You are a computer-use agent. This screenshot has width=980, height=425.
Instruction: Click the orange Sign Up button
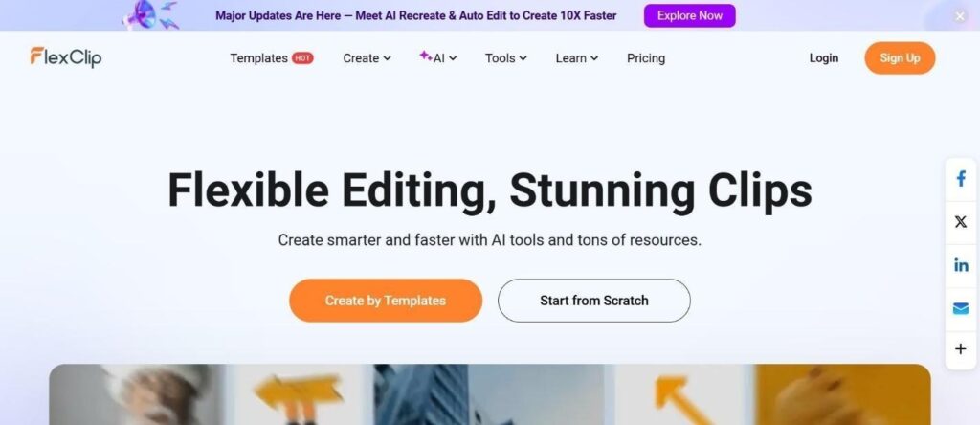[900, 58]
